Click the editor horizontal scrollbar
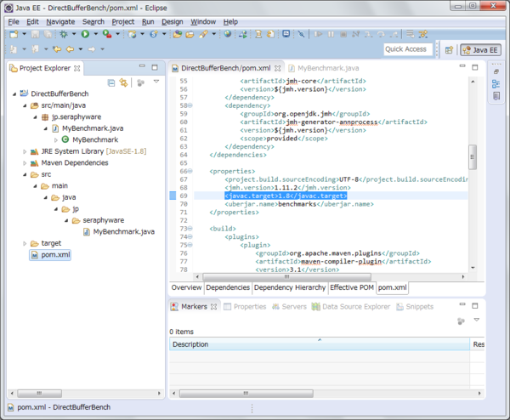The image size is (510, 420). click(286, 277)
